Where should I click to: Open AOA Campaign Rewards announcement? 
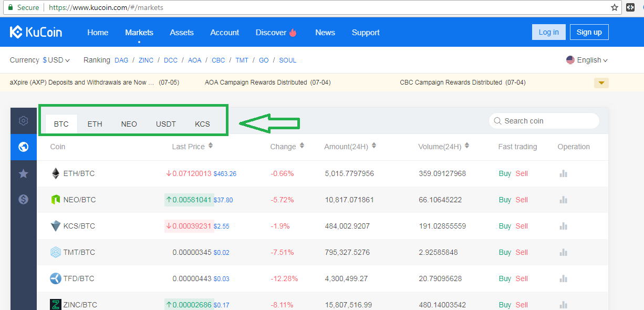268,82
